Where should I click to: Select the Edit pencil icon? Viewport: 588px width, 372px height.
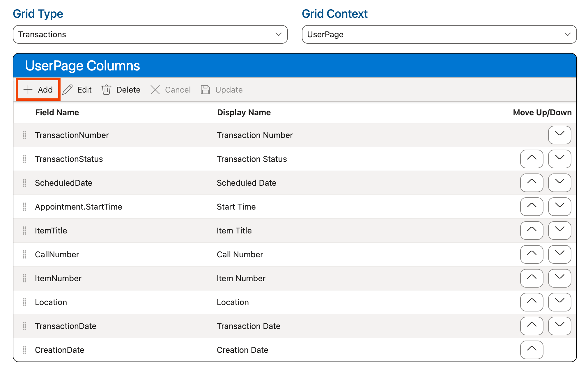(x=68, y=90)
